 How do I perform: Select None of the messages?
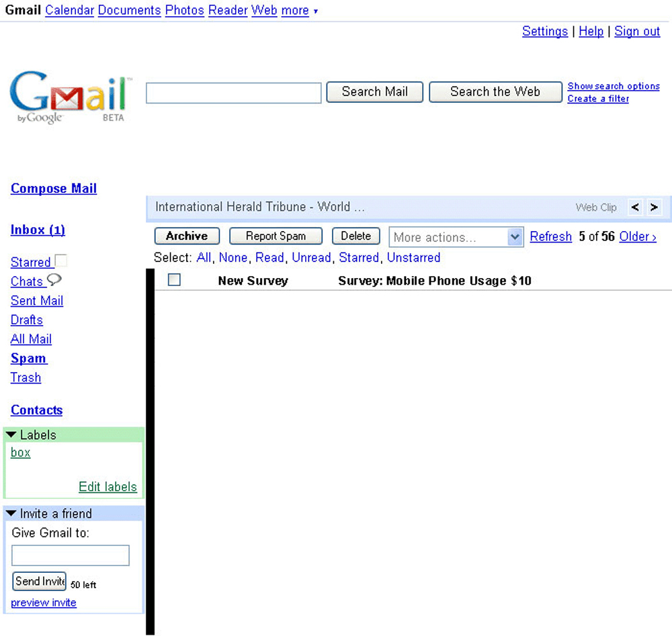233,257
